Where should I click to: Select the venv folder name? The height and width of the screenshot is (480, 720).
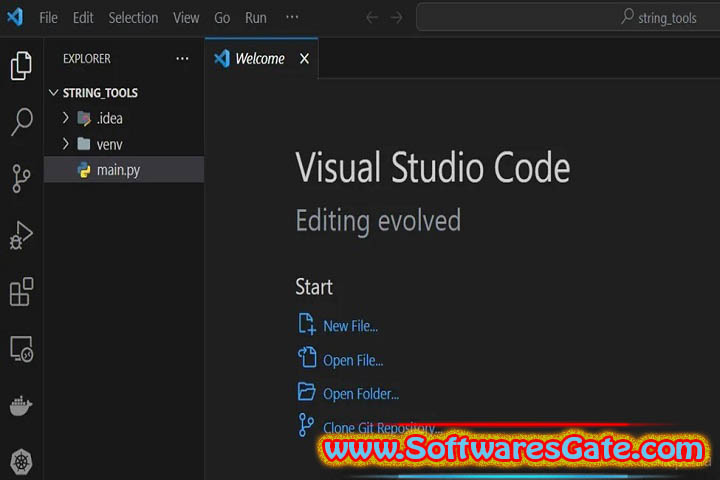point(109,145)
